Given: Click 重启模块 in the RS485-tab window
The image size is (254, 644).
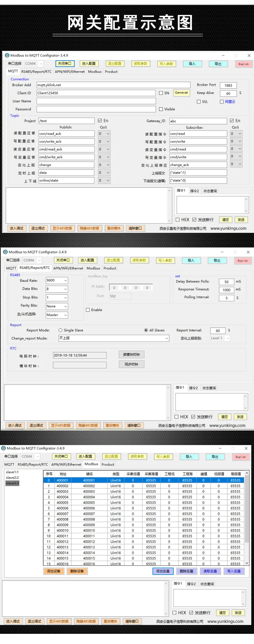Looking at the screenshot, I should coord(112,425).
